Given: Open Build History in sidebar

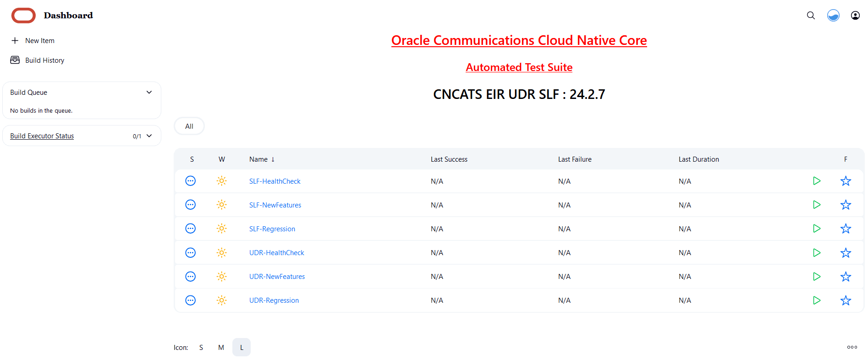Looking at the screenshot, I should (x=45, y=60).
